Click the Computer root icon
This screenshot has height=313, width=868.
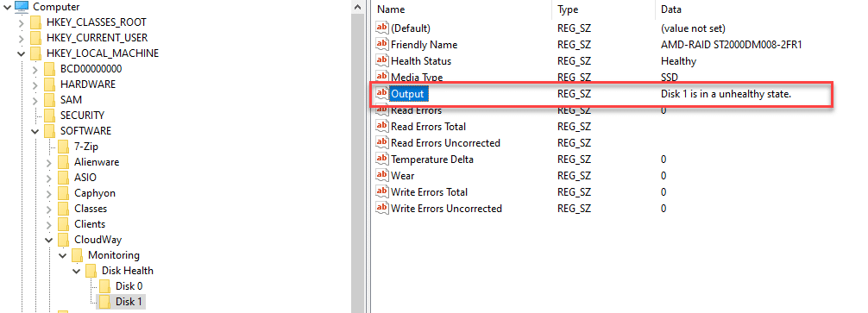coord(21,7)
